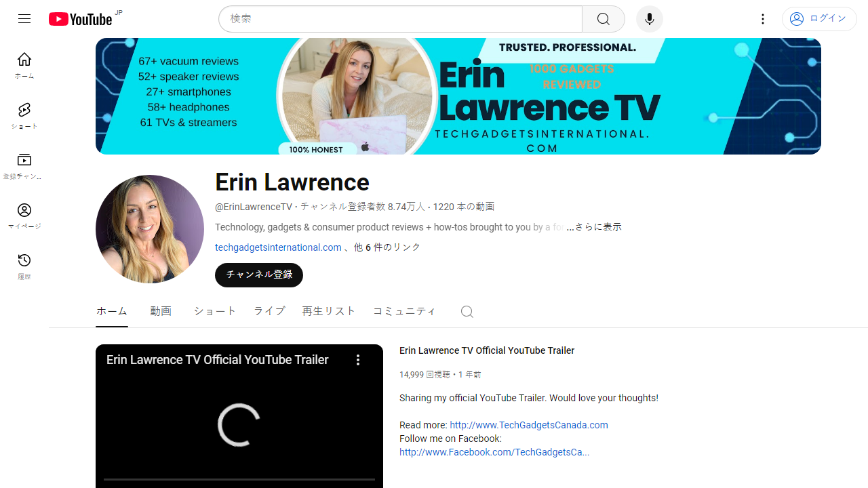Open Erin Lawrence TV Official YouTube Trailer heading link
The width and height of the screenshot is (868, 488).
tap(487, 350)
